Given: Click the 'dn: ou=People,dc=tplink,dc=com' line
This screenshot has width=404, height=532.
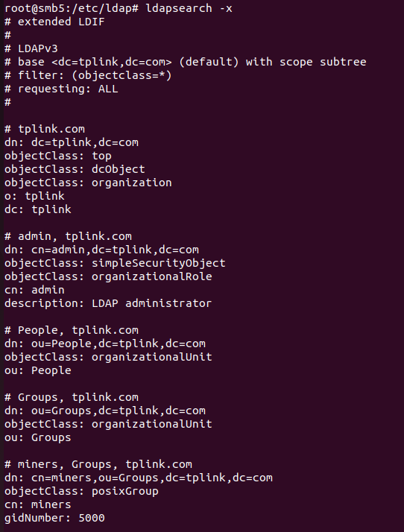Looking at the screenshot, I should tap(105, 343).
